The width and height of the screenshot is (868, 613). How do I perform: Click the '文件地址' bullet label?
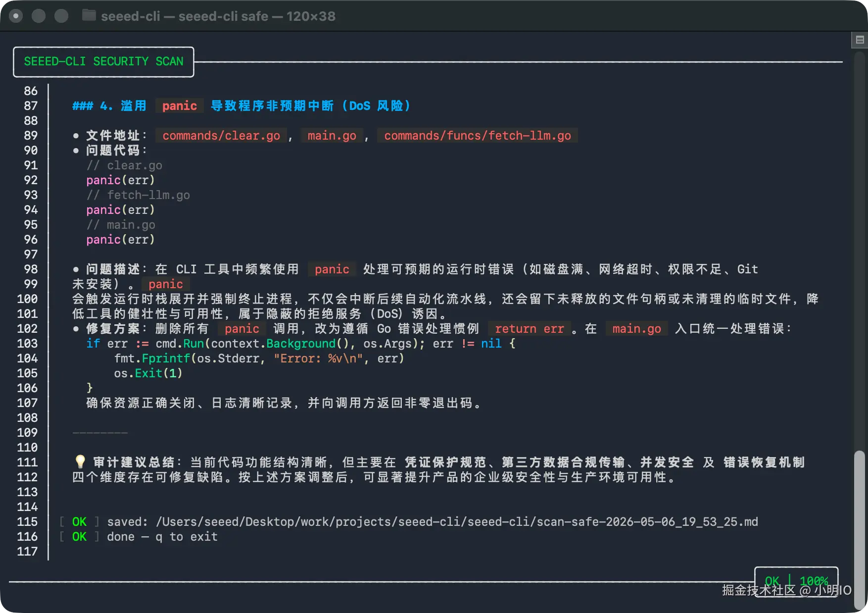tap(113, 136)
